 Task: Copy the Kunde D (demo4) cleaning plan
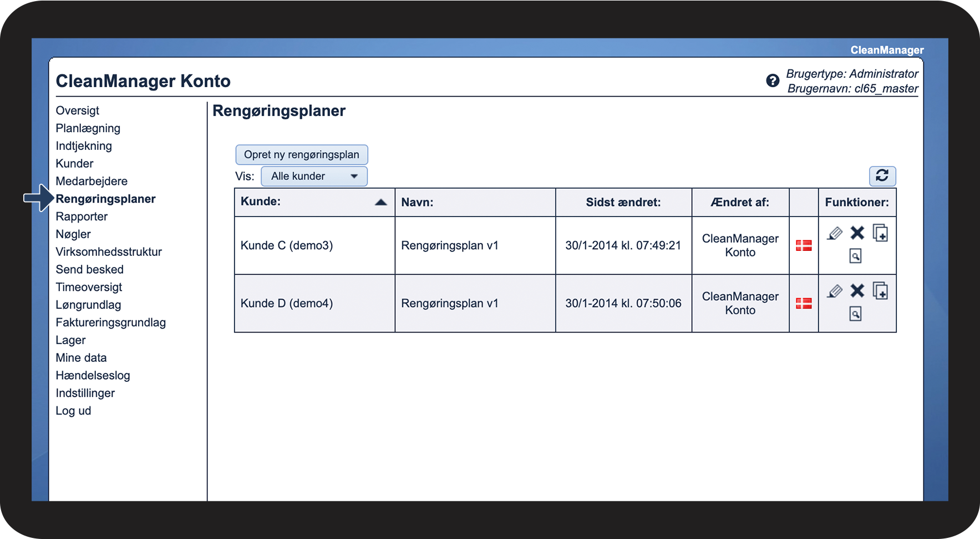(880, 291)
